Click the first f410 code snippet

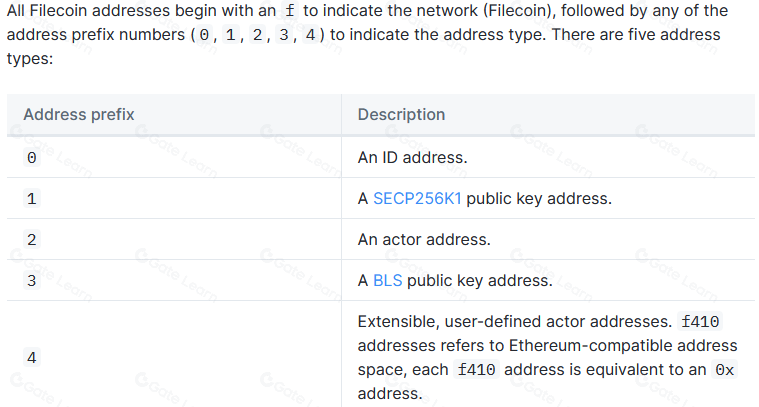click(x=700, y=322)
